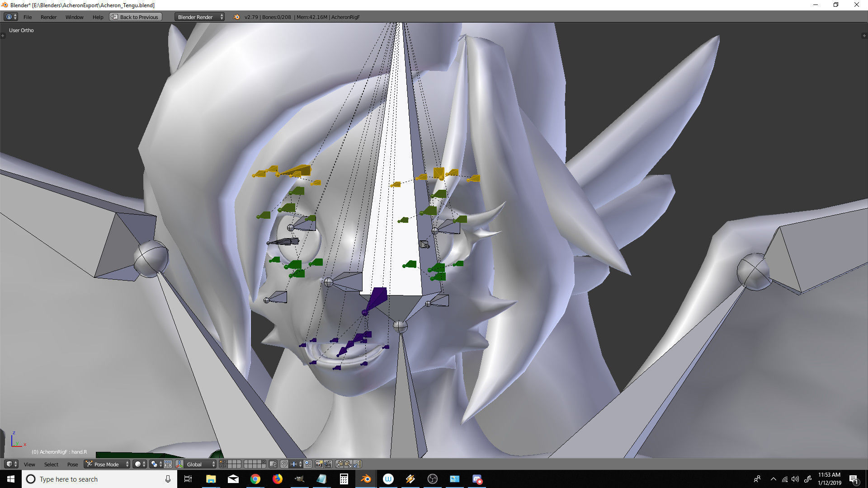Click first armature layer button
Image resolution: width=868 pixels, height=488 pixels.
coord(221,462)
